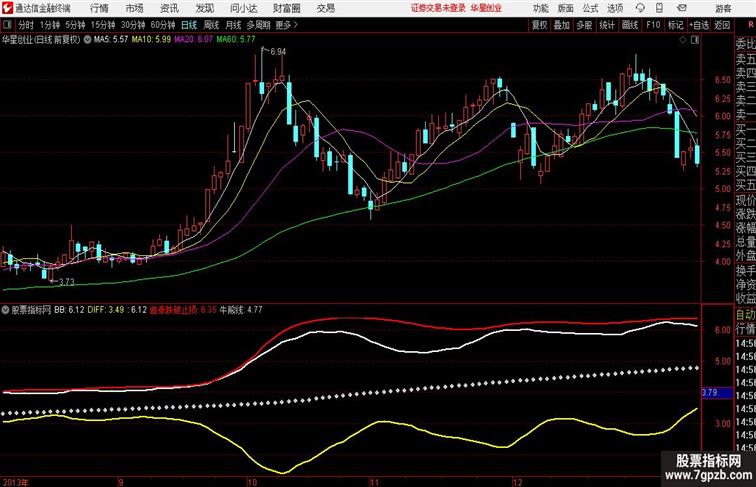Click the 自动 label in right panel

(745, 315)
